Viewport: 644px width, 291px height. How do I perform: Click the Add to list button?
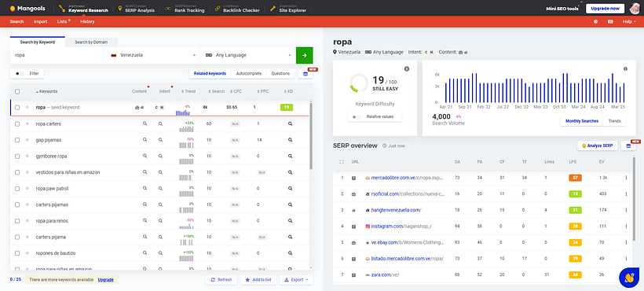[258, 279]
